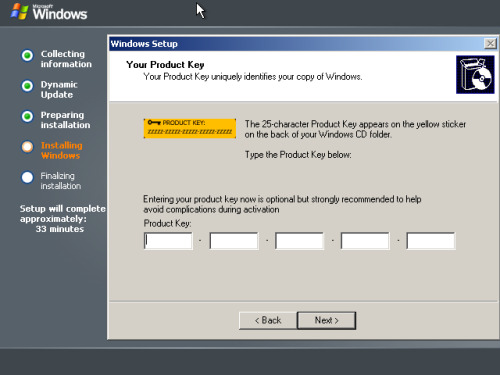This screenshot has width=500, height=375.
Task: Focus the fifth Product Key field
Action: pyautogui.click(x=431, y=241)
